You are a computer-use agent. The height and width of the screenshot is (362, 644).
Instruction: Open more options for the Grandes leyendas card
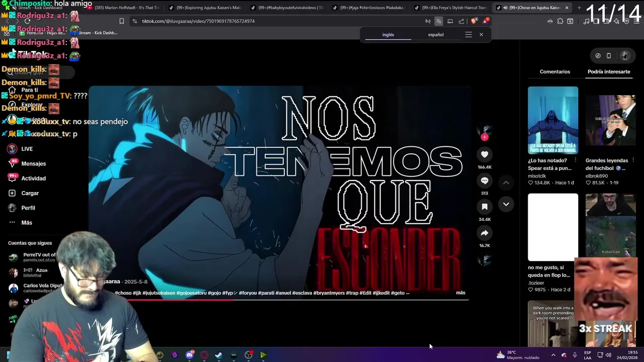[633, 160]
